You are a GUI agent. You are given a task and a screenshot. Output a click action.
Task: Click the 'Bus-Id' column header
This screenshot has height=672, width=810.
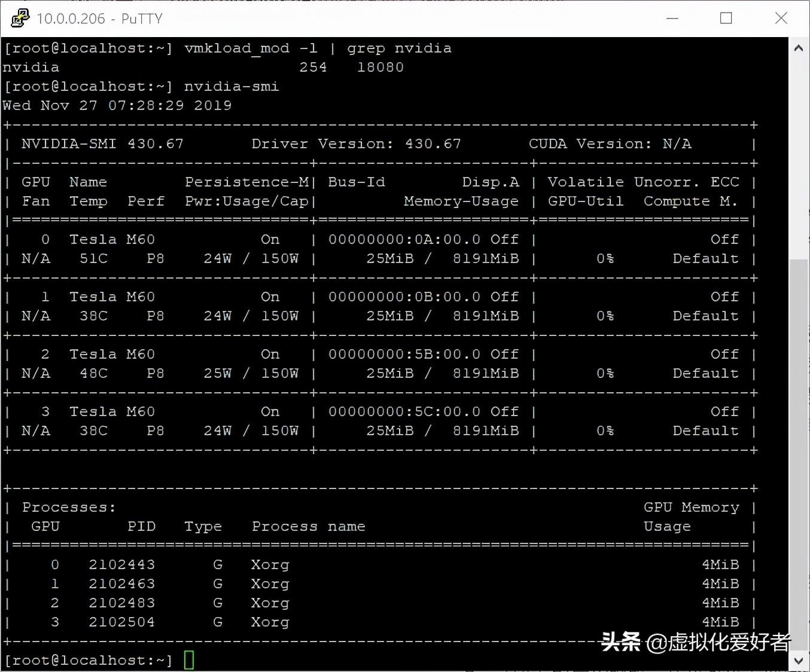tap(357, 182)
